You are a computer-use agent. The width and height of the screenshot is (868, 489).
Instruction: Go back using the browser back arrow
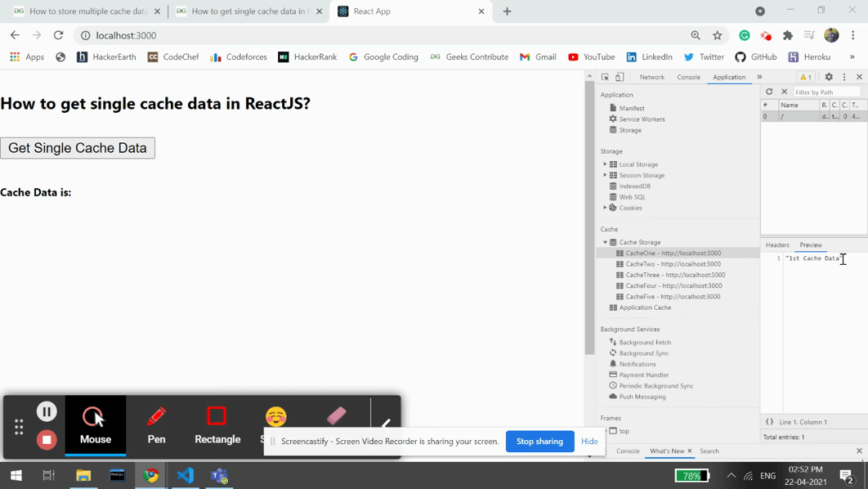[15, 35]
